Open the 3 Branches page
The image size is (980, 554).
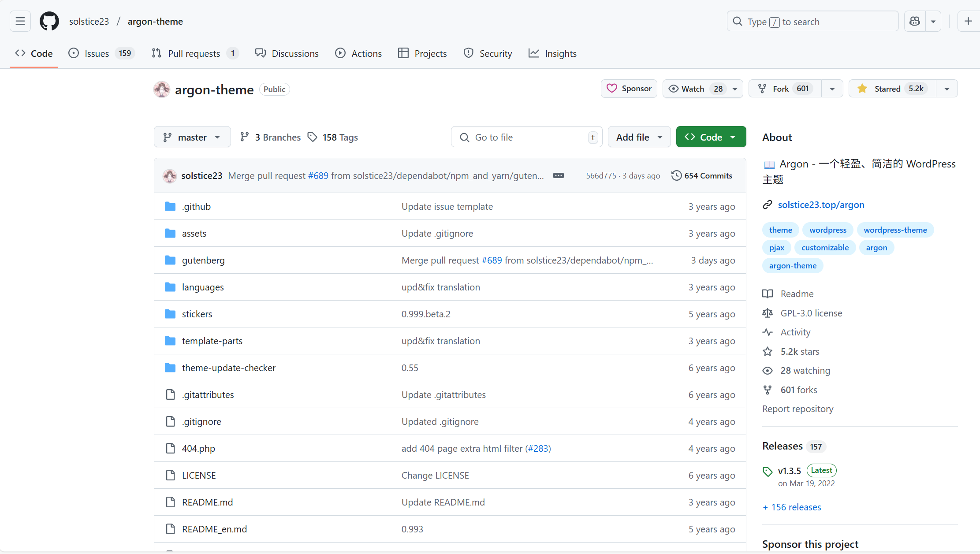coord(271,137)
